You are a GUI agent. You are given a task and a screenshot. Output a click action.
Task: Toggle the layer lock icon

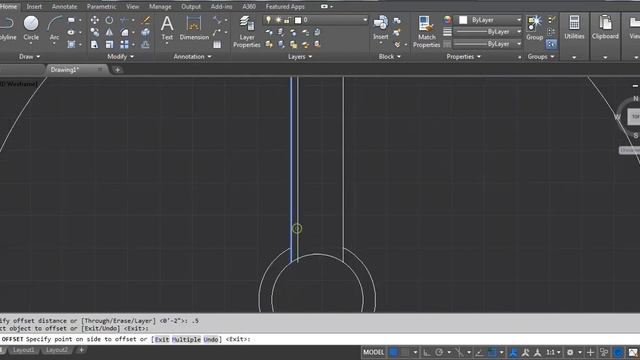(287, 20)
